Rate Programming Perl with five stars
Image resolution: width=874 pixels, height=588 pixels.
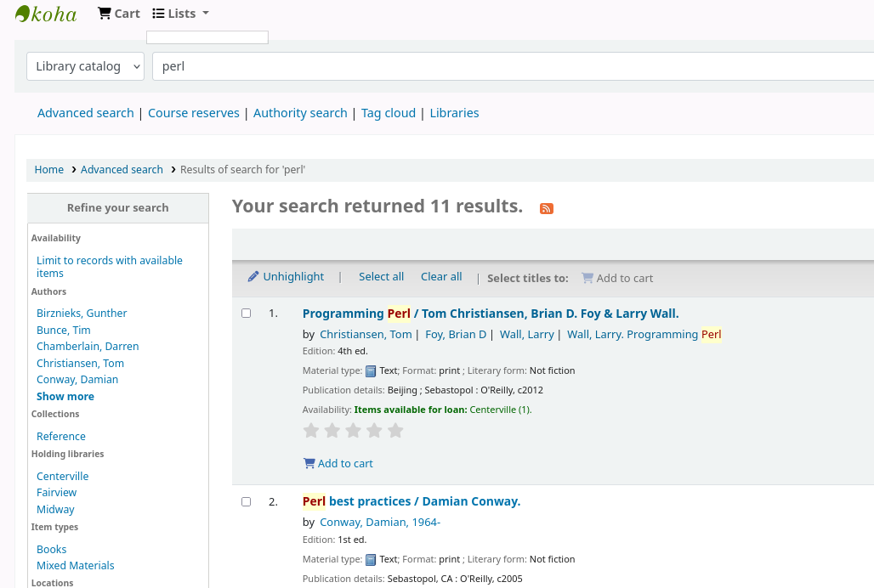395,431
